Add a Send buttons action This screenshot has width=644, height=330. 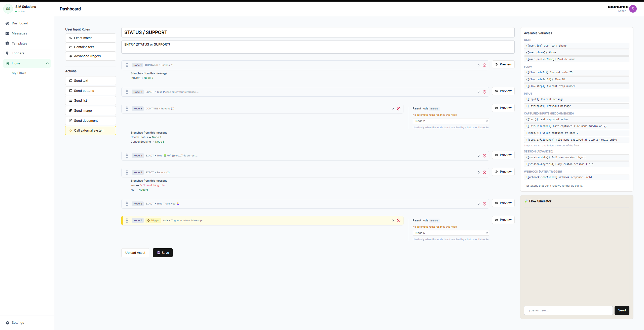91,91
